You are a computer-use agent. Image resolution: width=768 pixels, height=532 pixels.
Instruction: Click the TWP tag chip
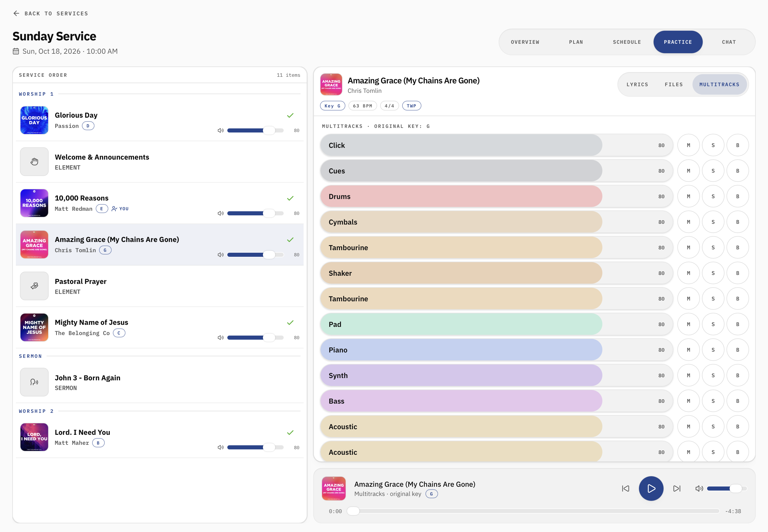coord(411,106)
